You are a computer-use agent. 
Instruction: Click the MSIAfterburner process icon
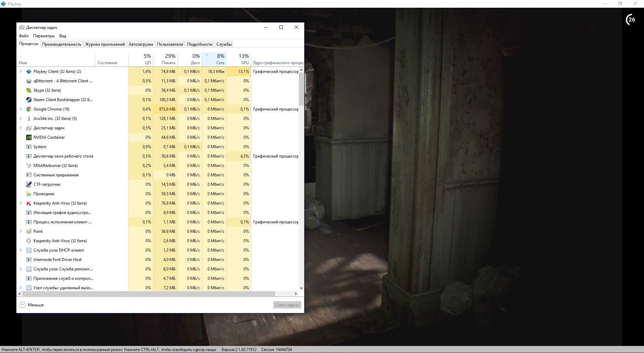click(29, 166)
